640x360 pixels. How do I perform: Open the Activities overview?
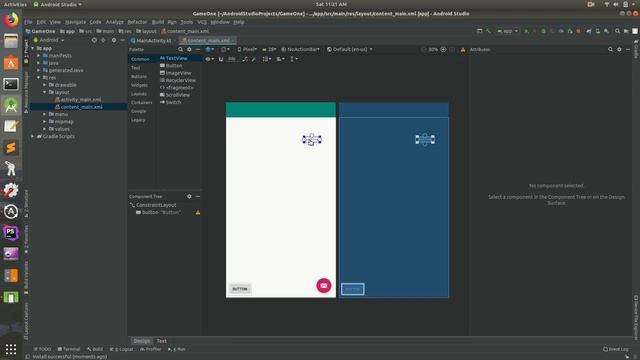[x=15, y=4]
